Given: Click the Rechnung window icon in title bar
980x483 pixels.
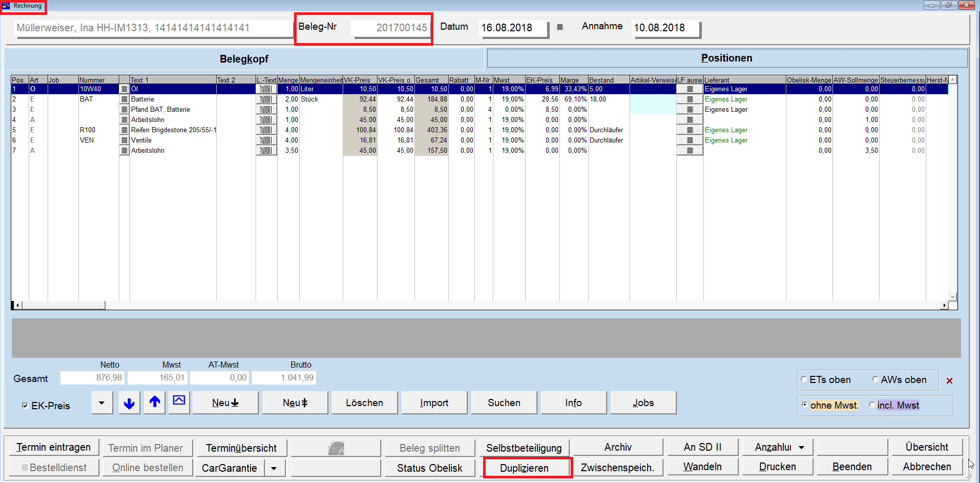Looking at the screenshot, I should pos(6,6).
